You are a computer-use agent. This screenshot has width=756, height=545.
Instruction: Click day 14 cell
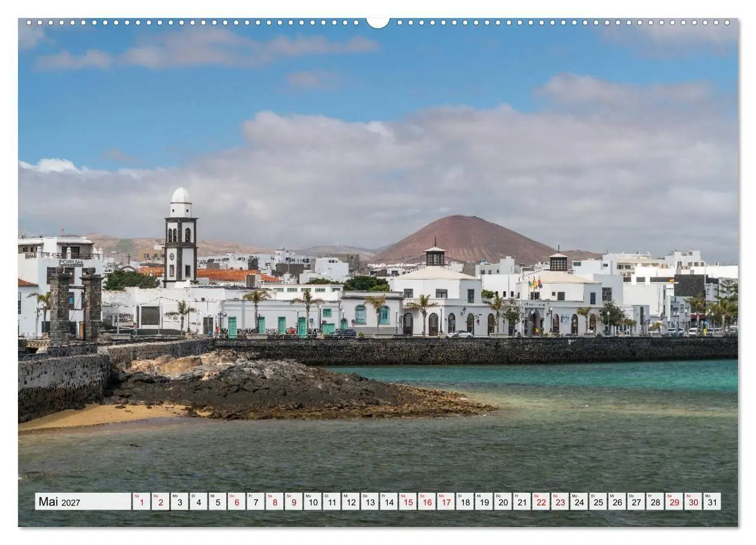pos(388,502)
